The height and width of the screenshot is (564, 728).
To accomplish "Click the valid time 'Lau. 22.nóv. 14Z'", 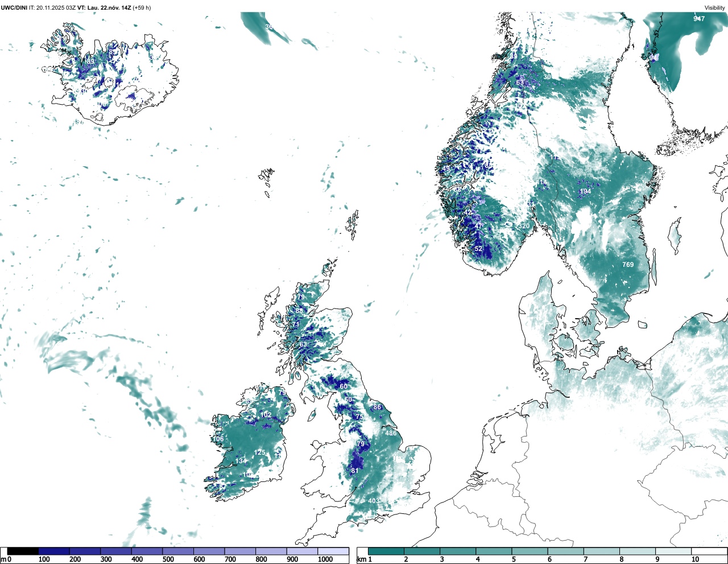I will (x=109, y=7).
